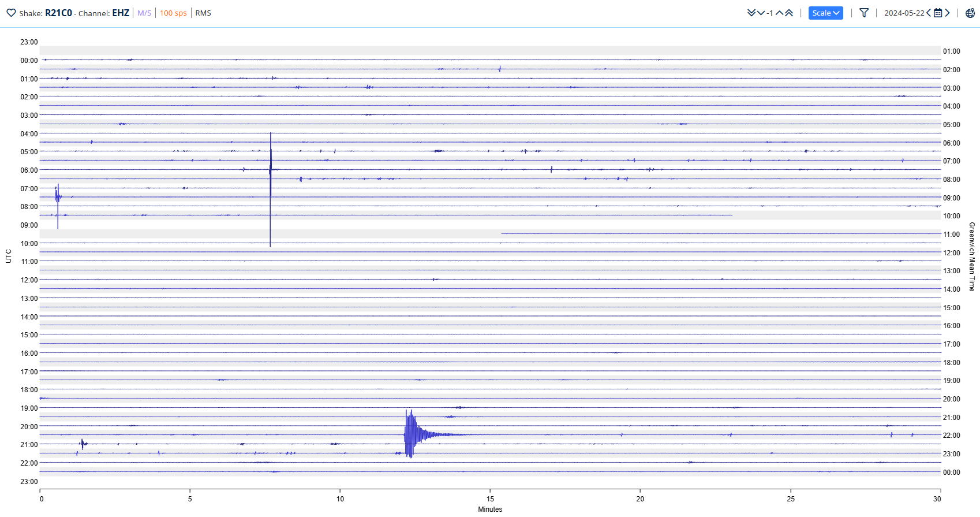The image size is (980, 517).
Task: Click the 20:00 label on UTC axis
Action: 29,426
